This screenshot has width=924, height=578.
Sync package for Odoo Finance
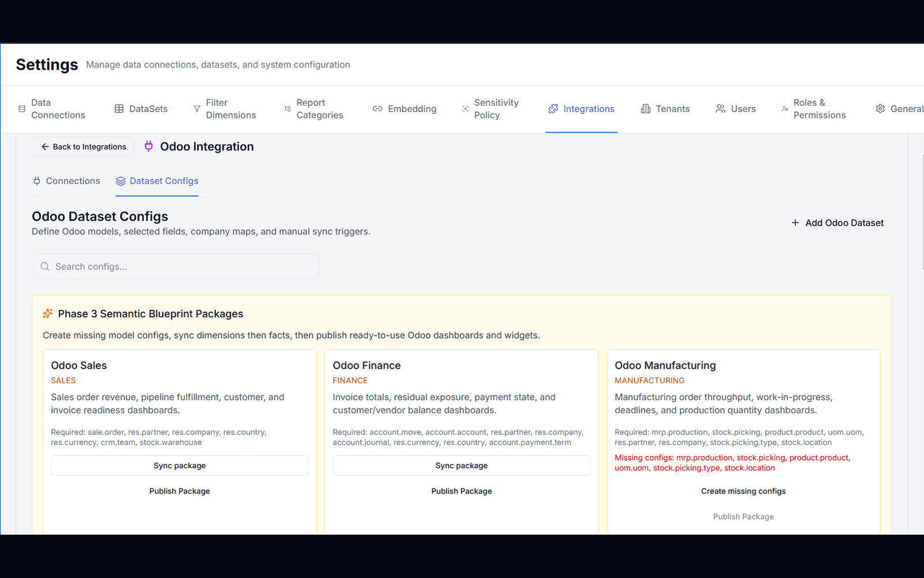(x=461, y=465)
